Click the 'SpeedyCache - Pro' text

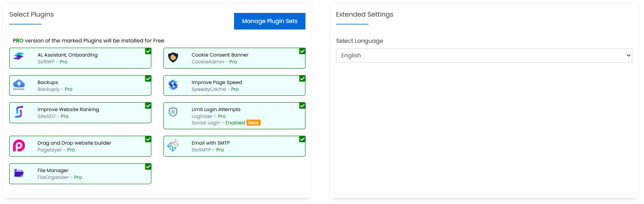[215, 89]
